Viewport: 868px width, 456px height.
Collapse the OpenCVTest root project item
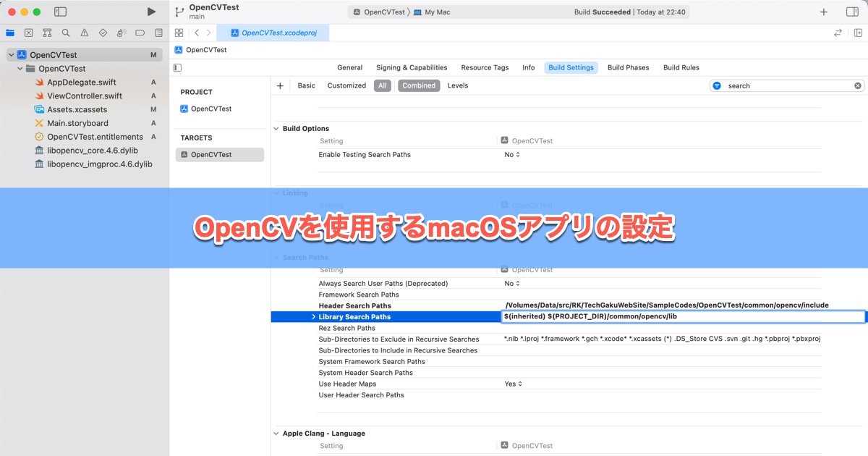[x=11, y=55]
